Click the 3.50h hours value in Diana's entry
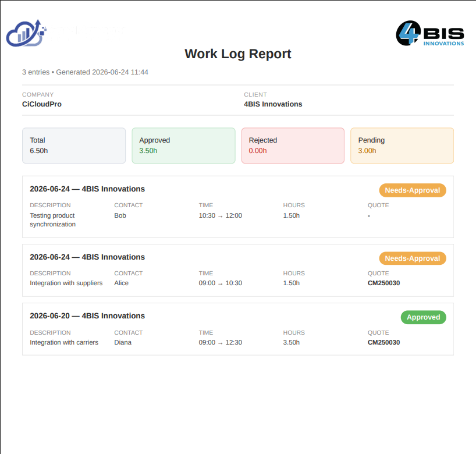 coord(291,342)
